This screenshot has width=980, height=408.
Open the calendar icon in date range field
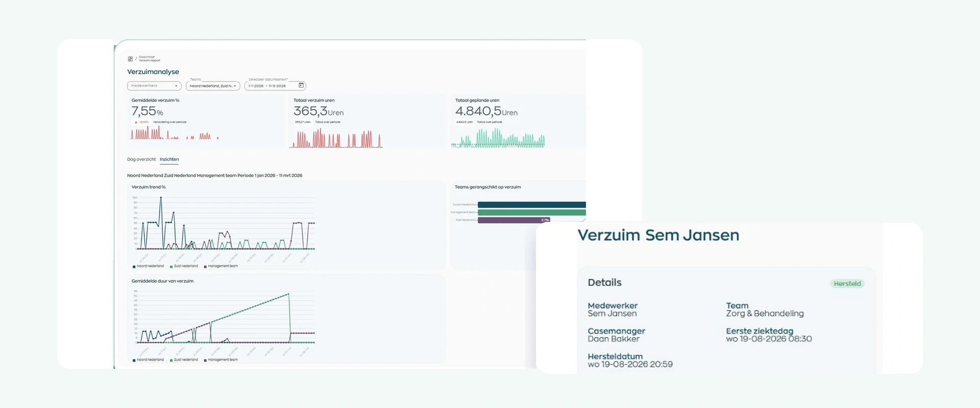[301, 85]
